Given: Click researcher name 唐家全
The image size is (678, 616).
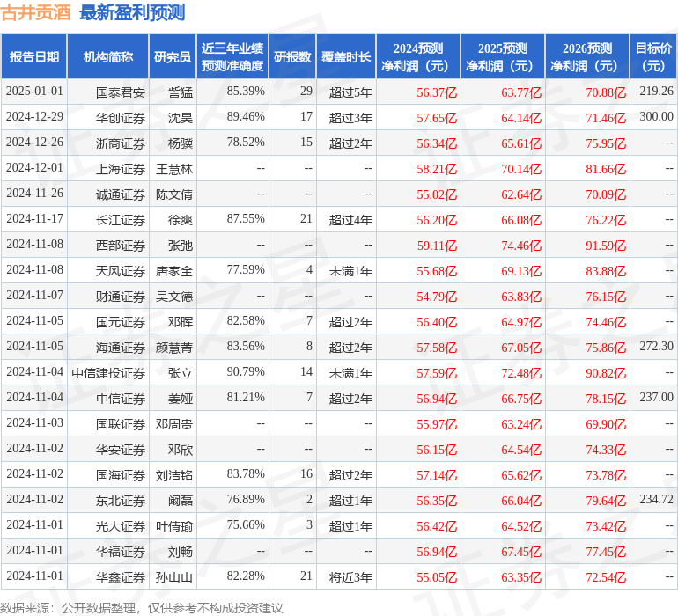Looking at the screenshot, I should 174,271.
